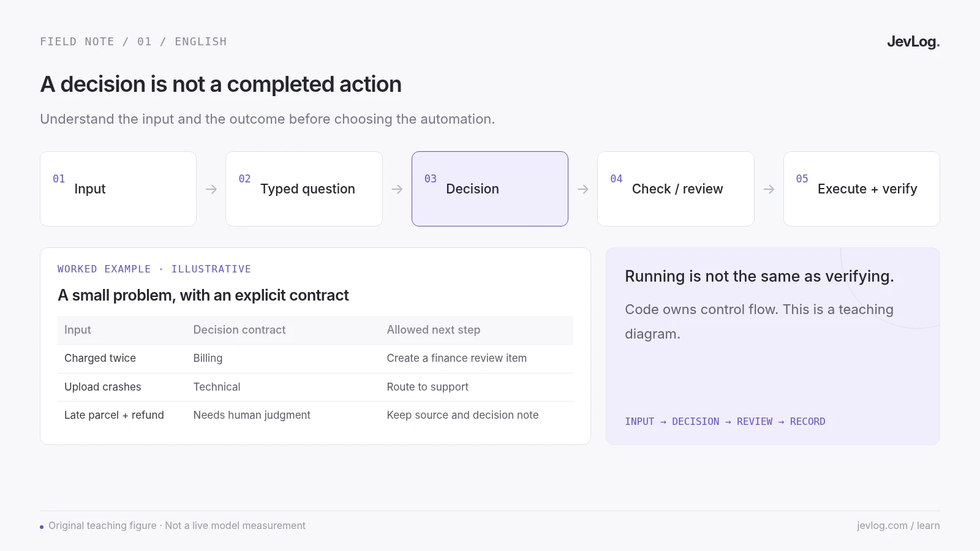Click the JevLog logo
The image size is (980, 551).
(x=913, y=42)
